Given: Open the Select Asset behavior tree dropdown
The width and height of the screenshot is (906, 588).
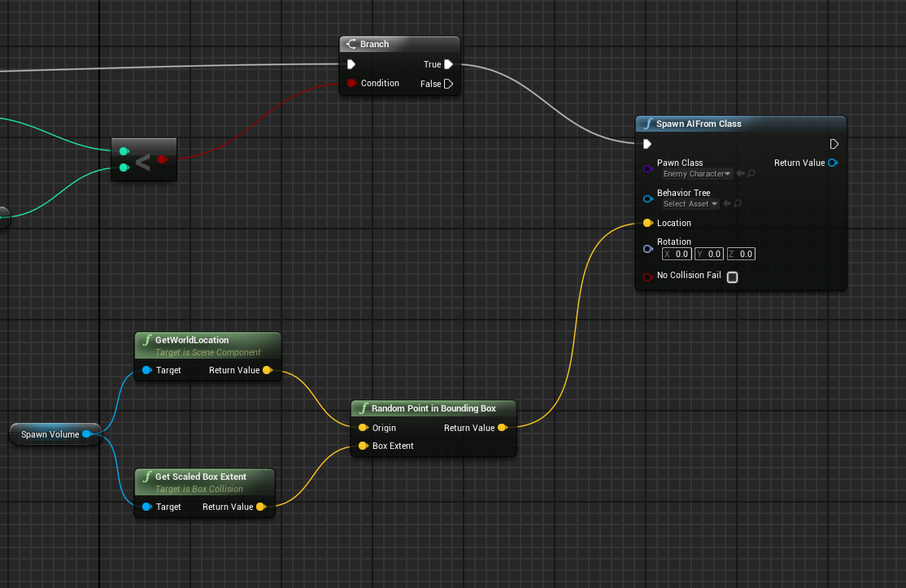Looking at the screenshot, I should pyautogui.click(x=691, y=203).
